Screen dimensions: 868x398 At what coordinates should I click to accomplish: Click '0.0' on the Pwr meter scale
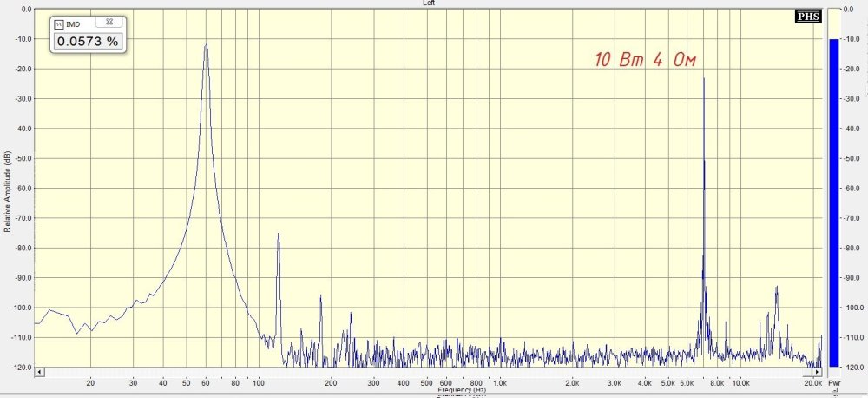point(849,9)
